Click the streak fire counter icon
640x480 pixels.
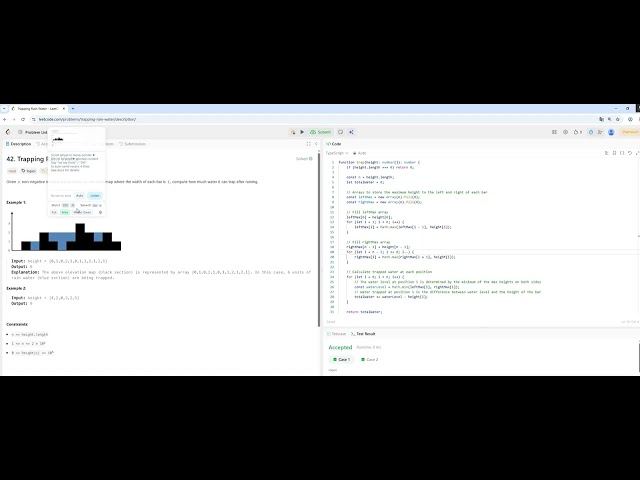[578, 132]
